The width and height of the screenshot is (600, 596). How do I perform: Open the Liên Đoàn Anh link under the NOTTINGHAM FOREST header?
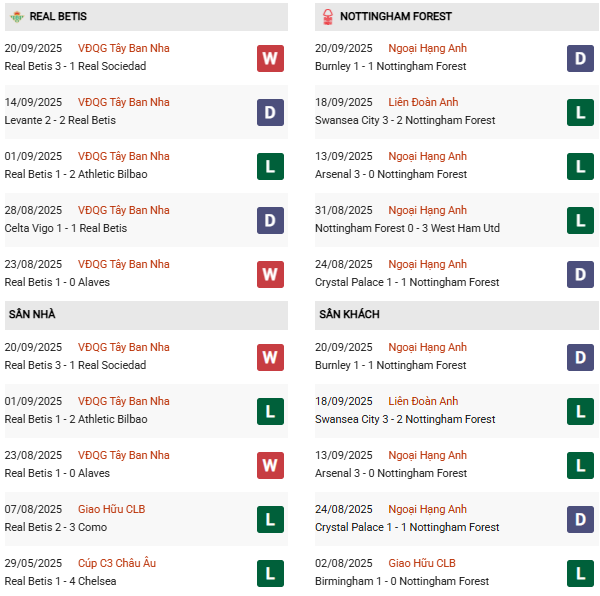coord(423,102)
